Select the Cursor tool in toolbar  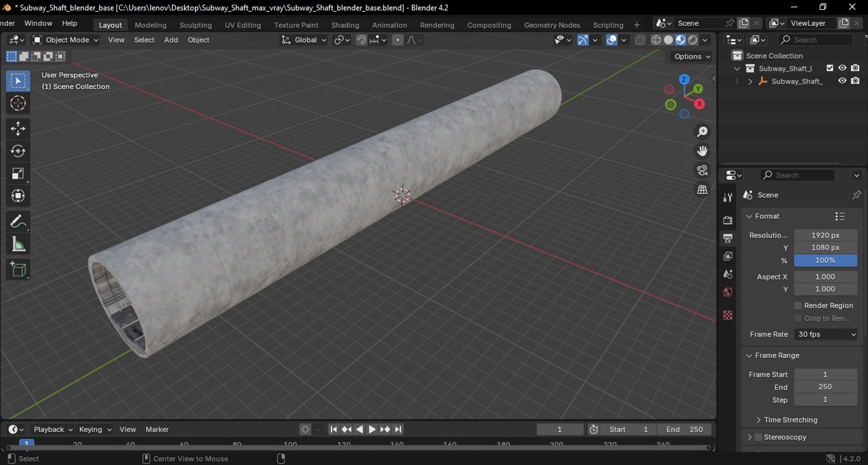18,104
